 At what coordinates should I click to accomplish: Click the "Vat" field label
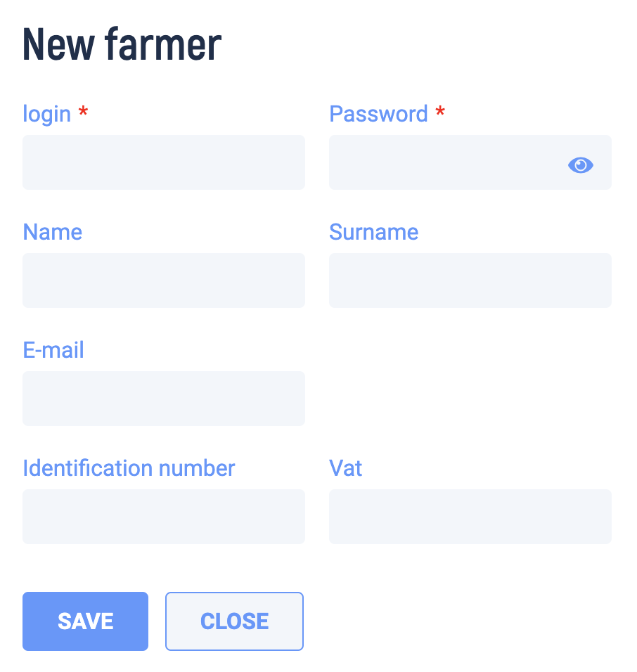pos(345,468)
